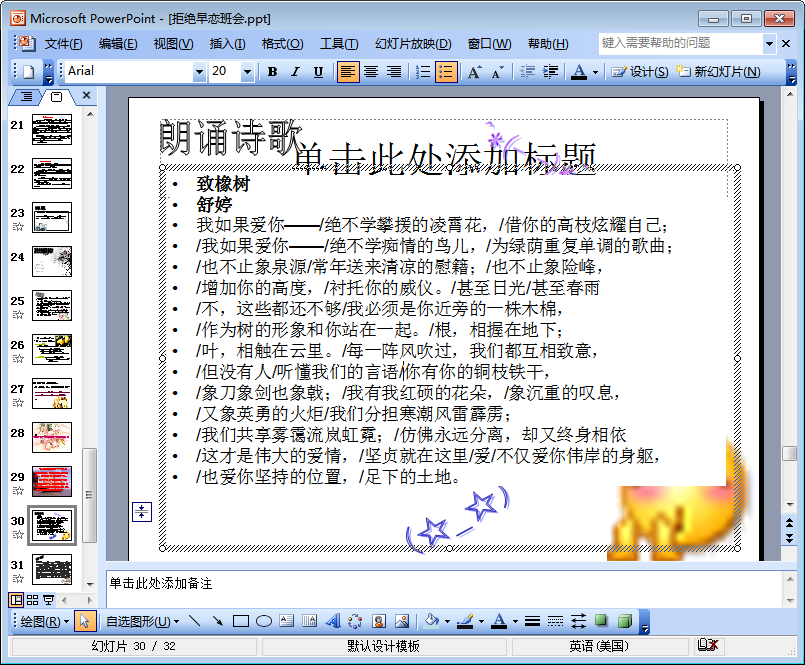805x665 pixels.
Task: Toggle Italic formatting
Action: point(295,72)
